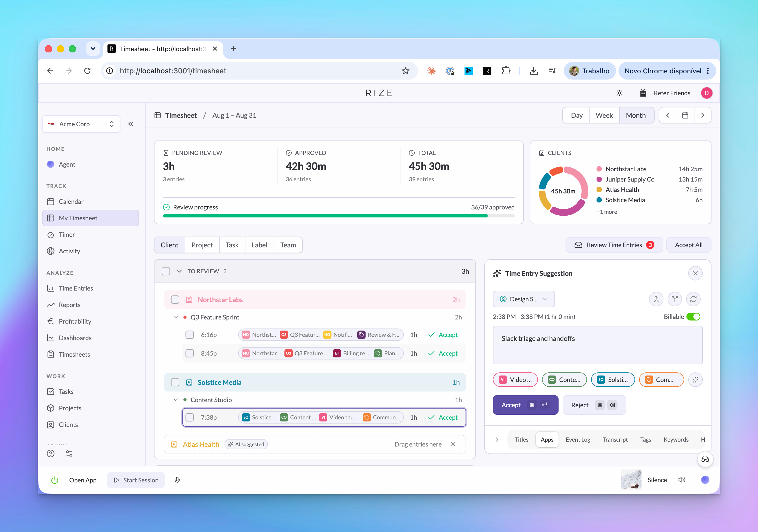This screenshot has height=532, width=758.
Task: Click Review Time Entries button
Action: [x=614, y=245]
